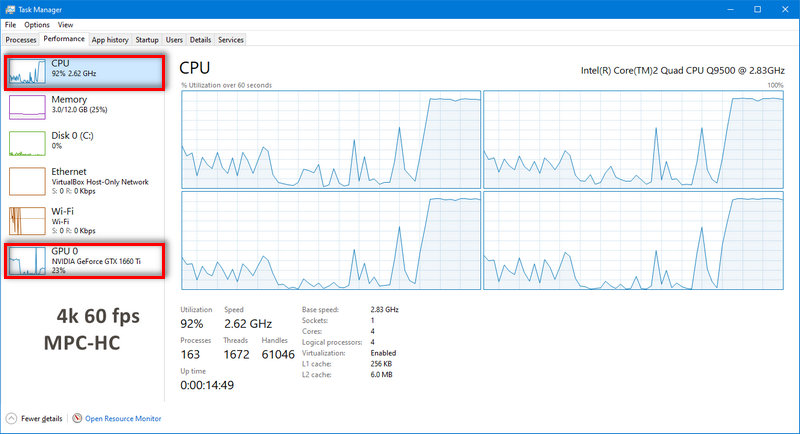Click the Fewer details chevron icon

pyautogui.click(x=11, y=419)
